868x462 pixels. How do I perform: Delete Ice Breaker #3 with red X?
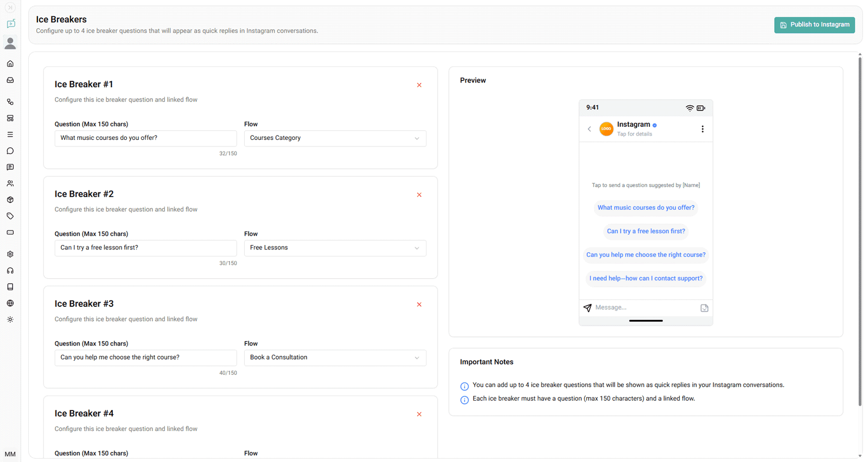click(x=419, y=305)
